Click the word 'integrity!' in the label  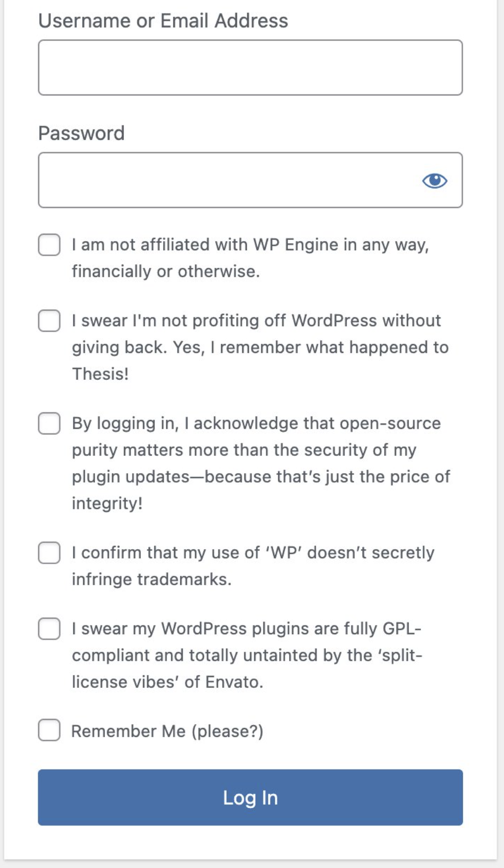(107, 503)
